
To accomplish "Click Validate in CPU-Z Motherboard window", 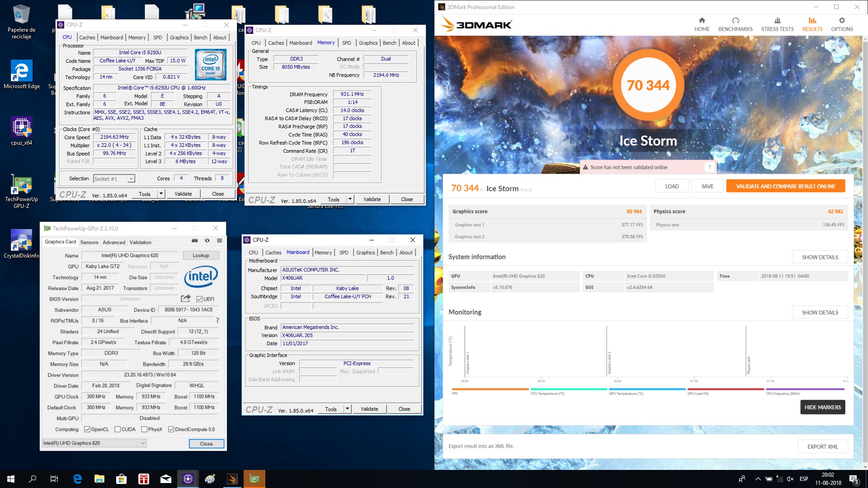I will pos(369,409).
